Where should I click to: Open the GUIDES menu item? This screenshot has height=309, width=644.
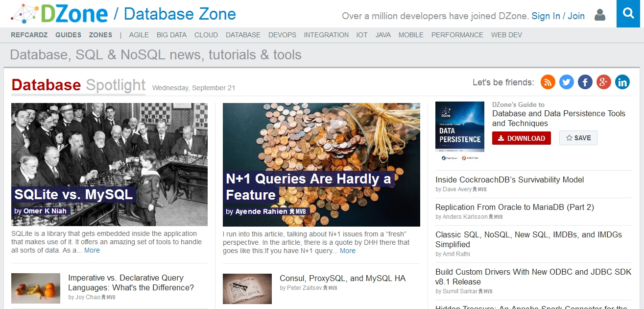68,35
